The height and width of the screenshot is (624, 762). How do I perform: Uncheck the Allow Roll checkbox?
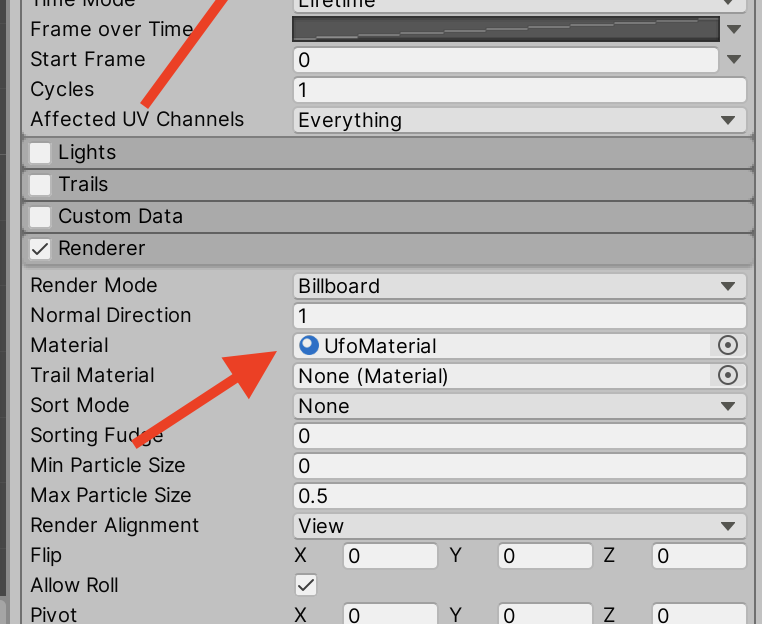(307, 585)
